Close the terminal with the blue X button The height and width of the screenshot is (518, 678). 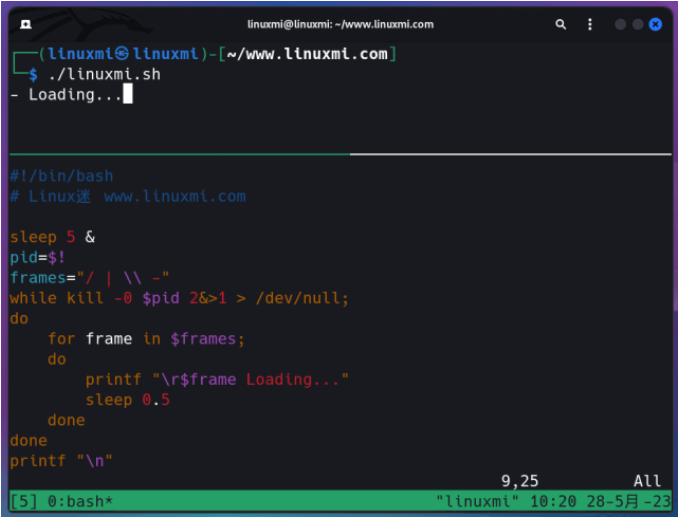click(x=656, y=24)
